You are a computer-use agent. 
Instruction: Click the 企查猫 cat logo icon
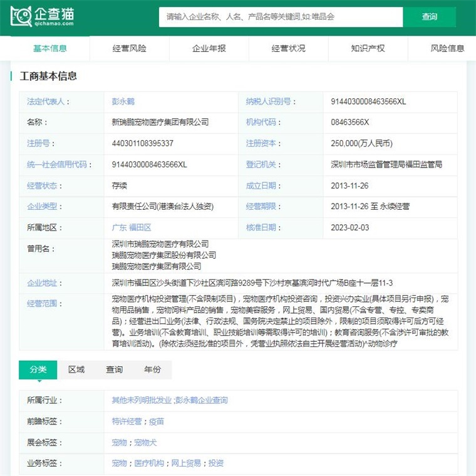click(x=21, y=16)
